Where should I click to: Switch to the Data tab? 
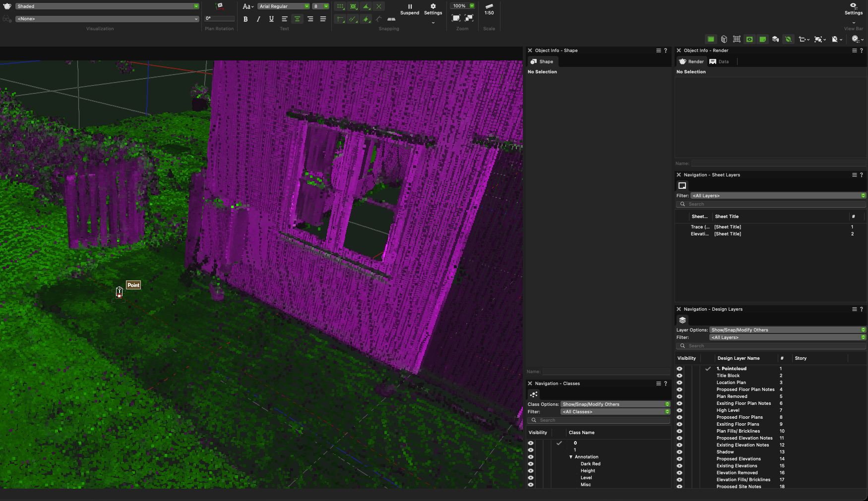pos(719,62)
